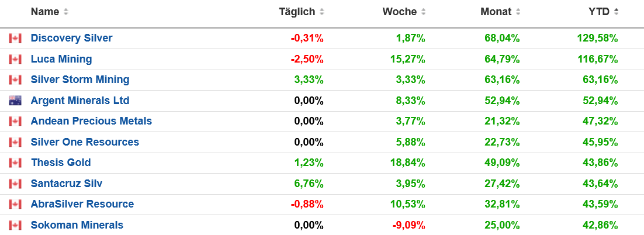The width and height of the screenshot is (644, 235).
Task: Open Argent Minerals Ltd link
Action: pos(80,101)
